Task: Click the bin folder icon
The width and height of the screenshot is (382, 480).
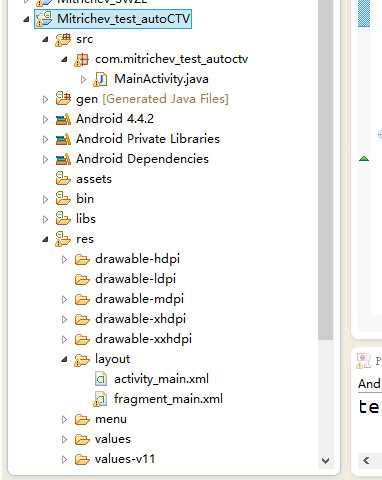Action: point(63,199)
